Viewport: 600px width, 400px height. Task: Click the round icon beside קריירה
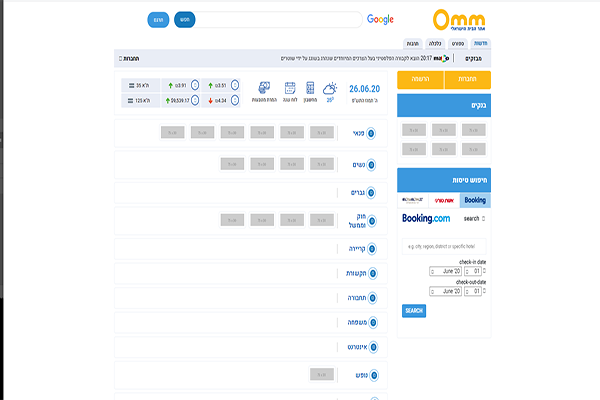(x=371, y=248)
